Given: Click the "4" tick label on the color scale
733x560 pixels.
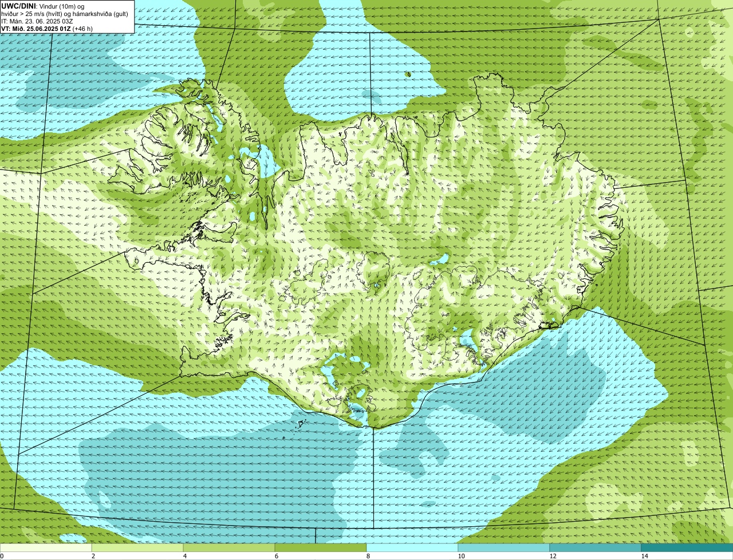Looking at the screenshot, I should [x=184, y=556].
